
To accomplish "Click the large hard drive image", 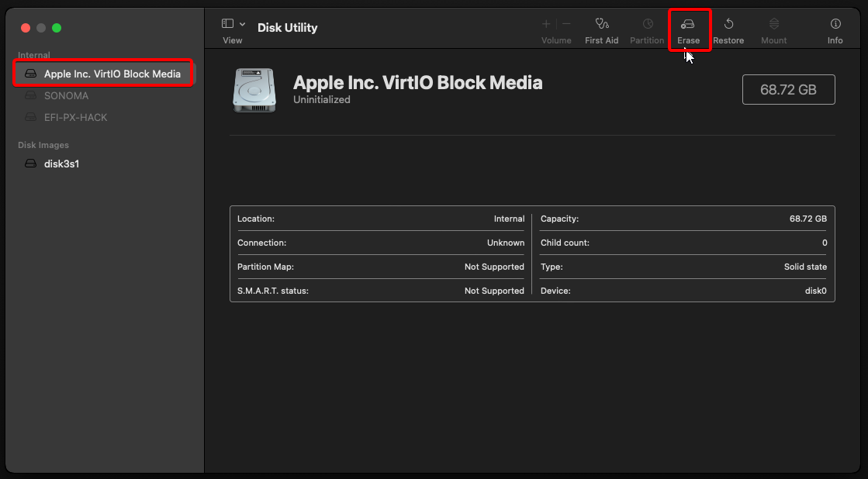I will [254, 90].
